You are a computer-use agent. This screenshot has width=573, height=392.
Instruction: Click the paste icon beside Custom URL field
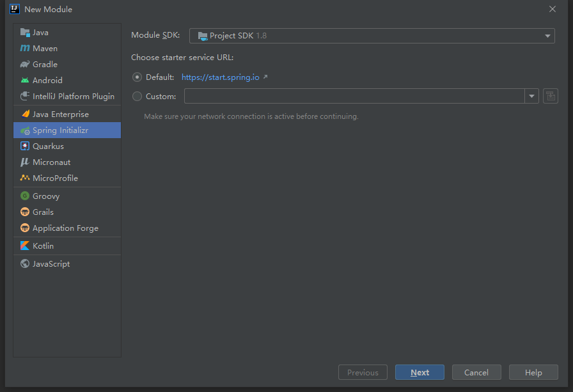[550, 96]
